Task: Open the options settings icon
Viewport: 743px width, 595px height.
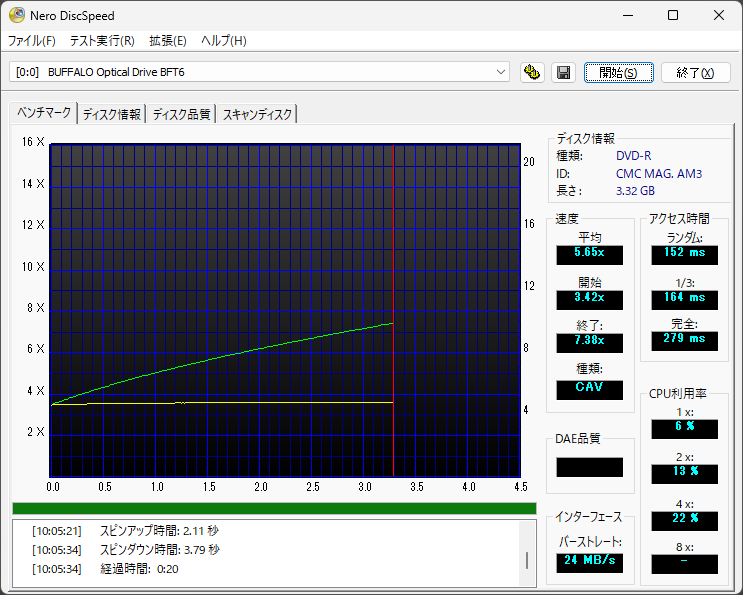Action: (532, 72)
